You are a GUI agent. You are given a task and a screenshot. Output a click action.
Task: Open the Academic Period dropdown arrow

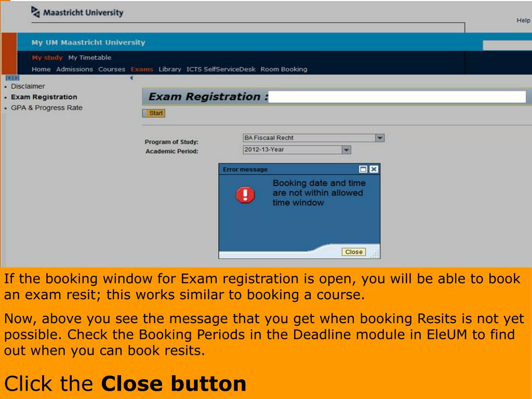pyautogui.click(x=346, y=150)
